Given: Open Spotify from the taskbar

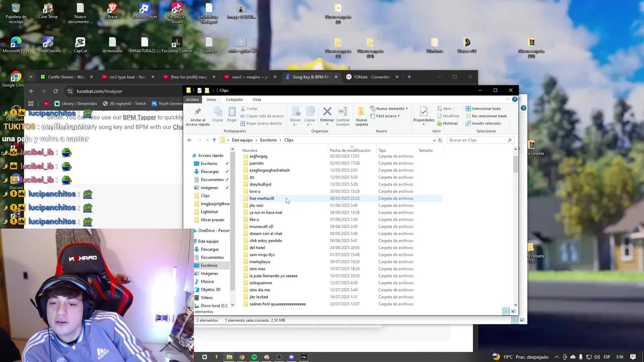Looking at the screenshot, I should pyautogui.click(x=254, y=357).
